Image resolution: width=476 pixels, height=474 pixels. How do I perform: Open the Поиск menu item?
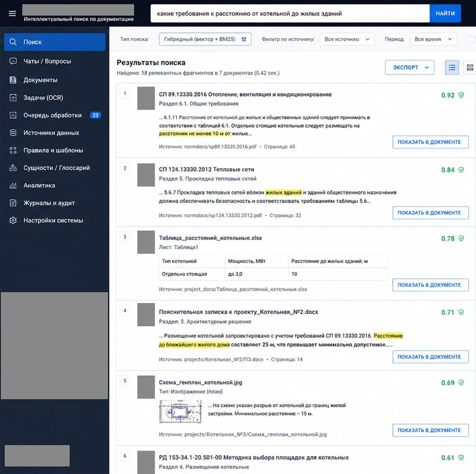tap(55, 42)
